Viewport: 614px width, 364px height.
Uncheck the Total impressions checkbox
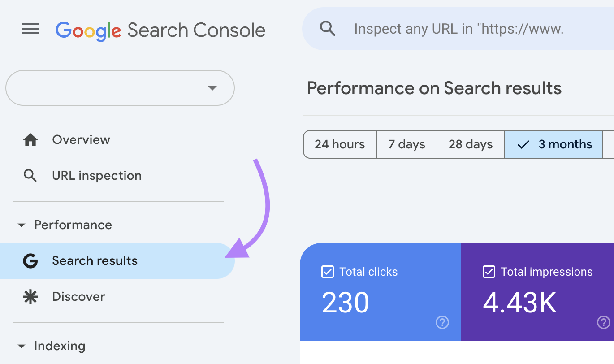(489, 272)
